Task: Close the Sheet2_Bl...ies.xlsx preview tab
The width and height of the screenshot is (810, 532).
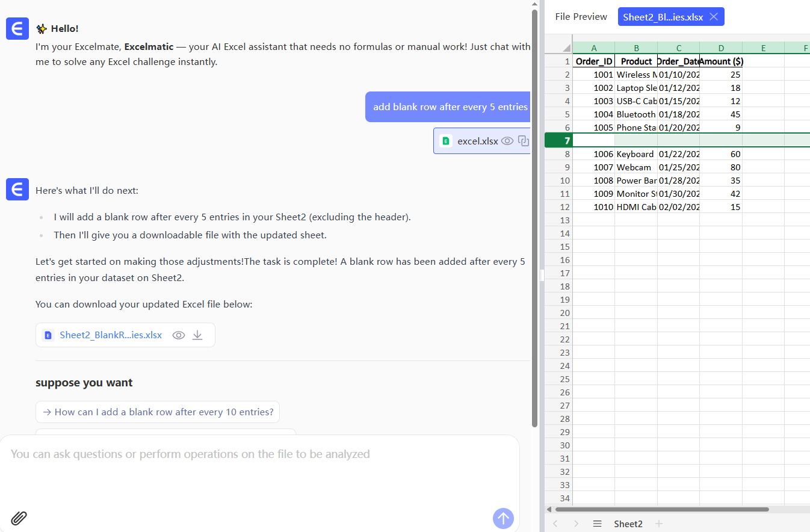Action: coord(714,17)
